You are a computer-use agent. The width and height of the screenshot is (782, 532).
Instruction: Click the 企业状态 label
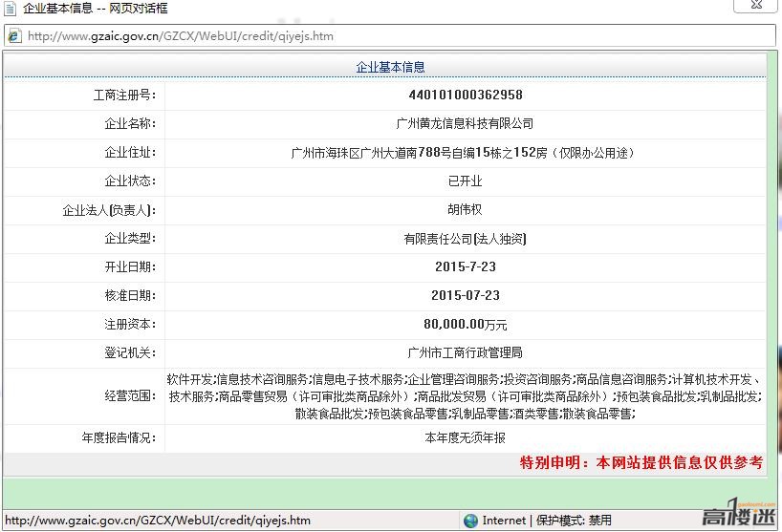[130, 181]
